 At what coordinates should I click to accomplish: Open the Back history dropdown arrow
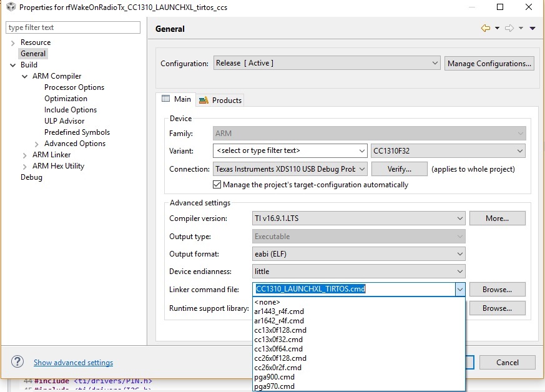point(497,28)
